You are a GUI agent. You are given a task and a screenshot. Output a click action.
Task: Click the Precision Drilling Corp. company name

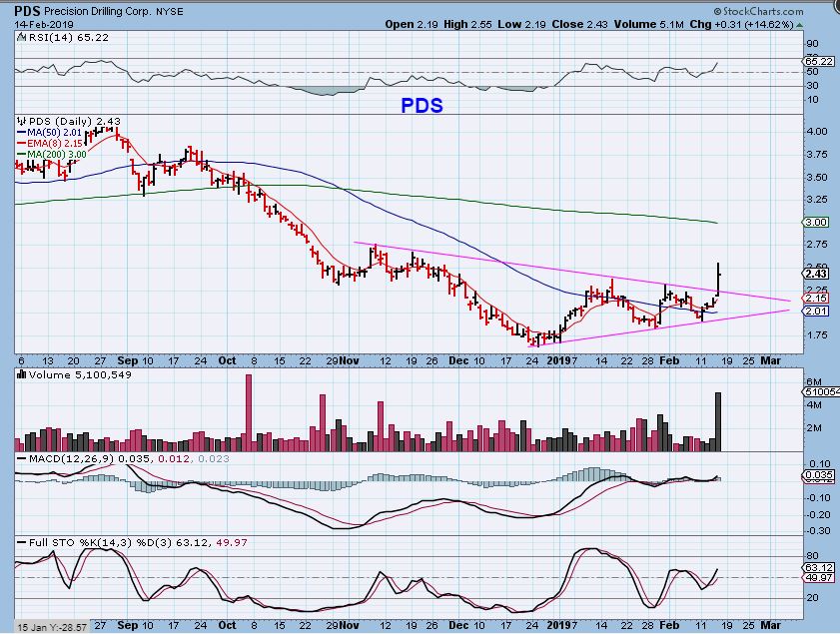click(x=99, y=11)
